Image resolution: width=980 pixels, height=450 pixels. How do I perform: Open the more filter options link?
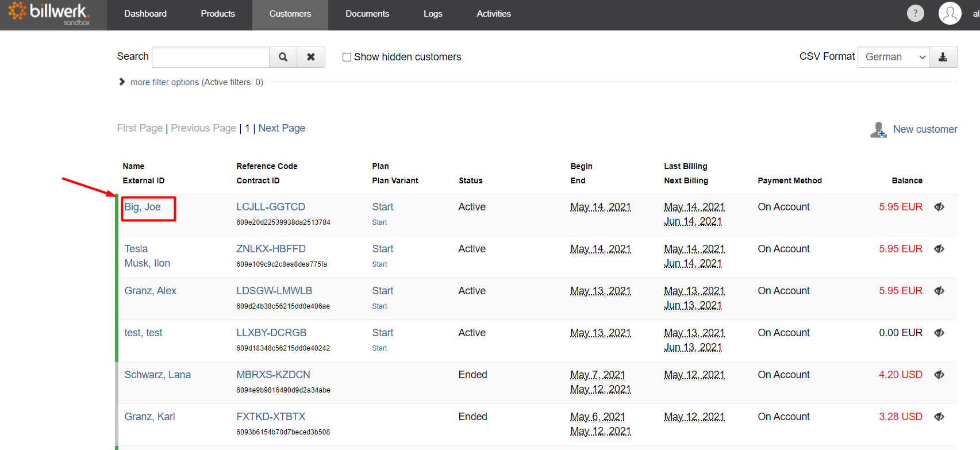(164, 82)
